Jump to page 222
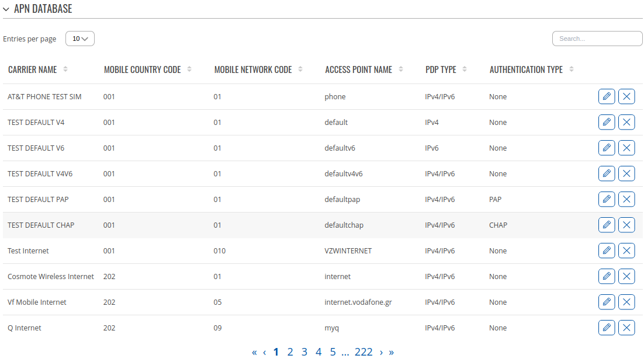 364,351
